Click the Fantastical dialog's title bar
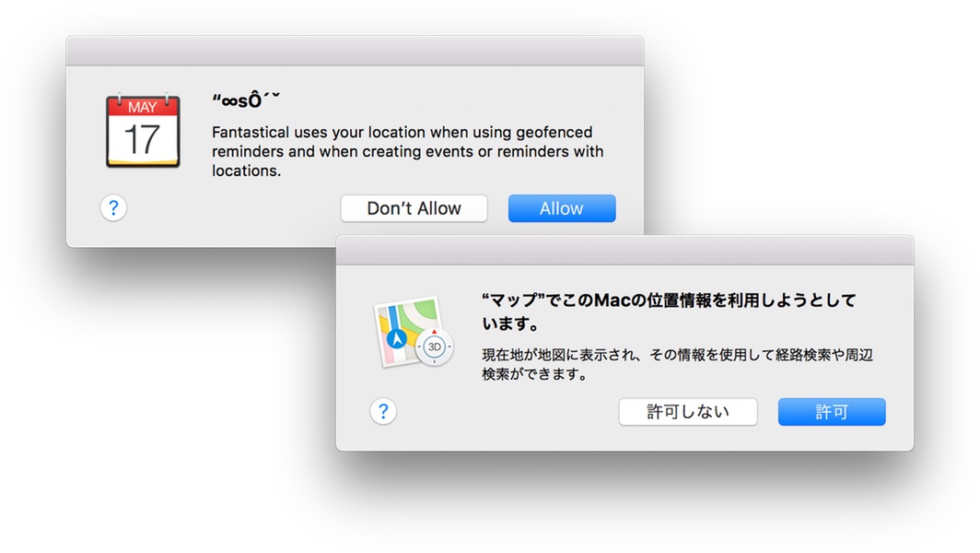Screen dimensions: 980x553 [x=355, y=52]
